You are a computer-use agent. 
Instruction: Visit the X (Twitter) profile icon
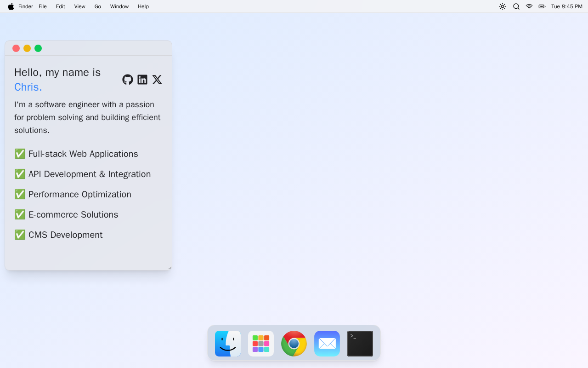157,80
